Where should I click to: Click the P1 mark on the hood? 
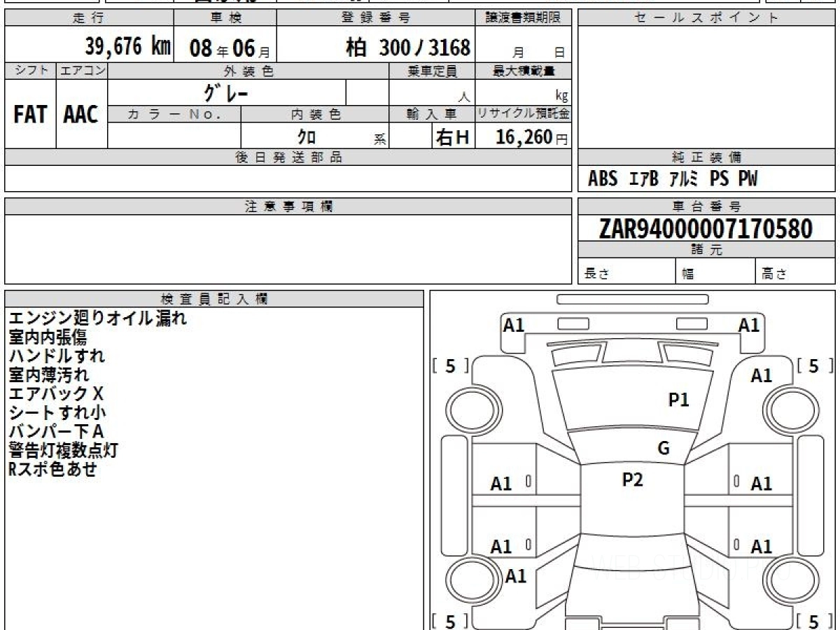pos(679,400)
